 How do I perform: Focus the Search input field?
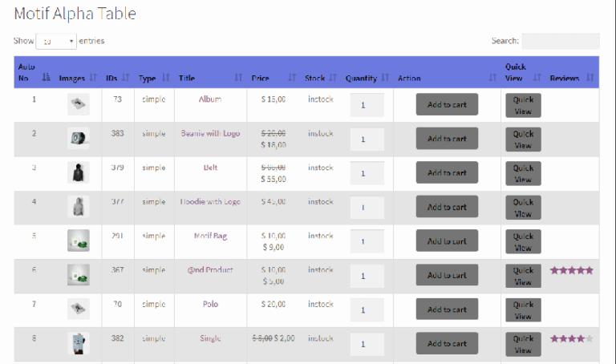(x=561, y=41)
